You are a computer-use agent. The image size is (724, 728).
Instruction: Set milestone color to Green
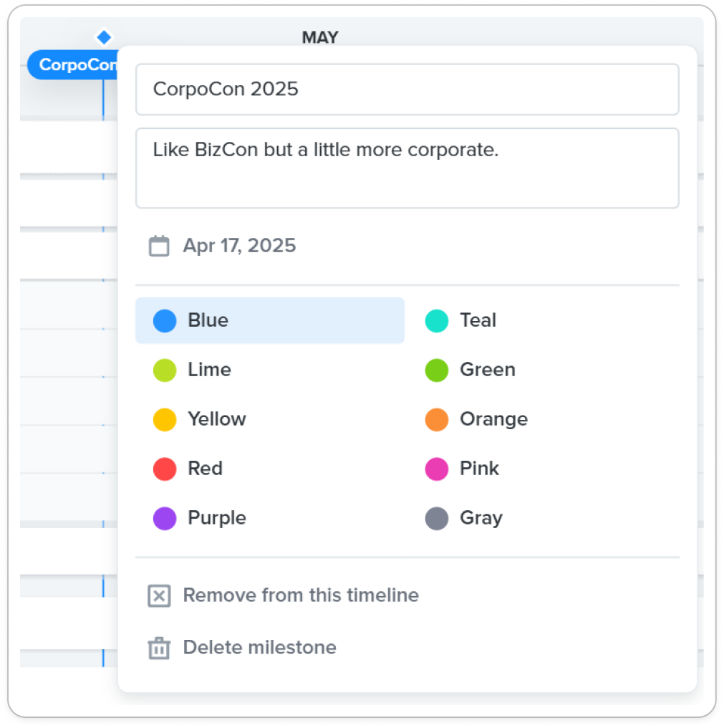(x=541, y=370)
